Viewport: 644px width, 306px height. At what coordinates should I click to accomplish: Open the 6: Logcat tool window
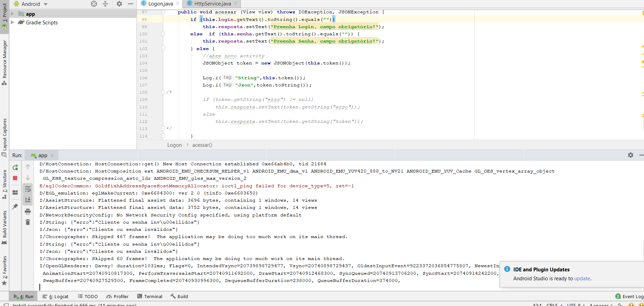(56, 296)
